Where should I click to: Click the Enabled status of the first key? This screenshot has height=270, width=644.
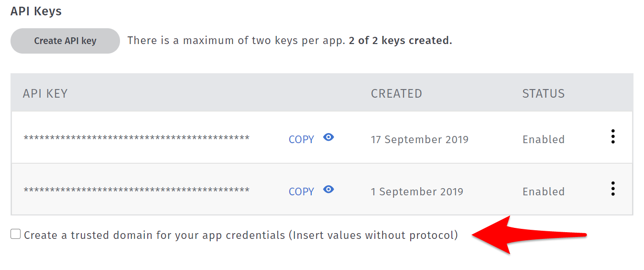[x=544, y=140]
